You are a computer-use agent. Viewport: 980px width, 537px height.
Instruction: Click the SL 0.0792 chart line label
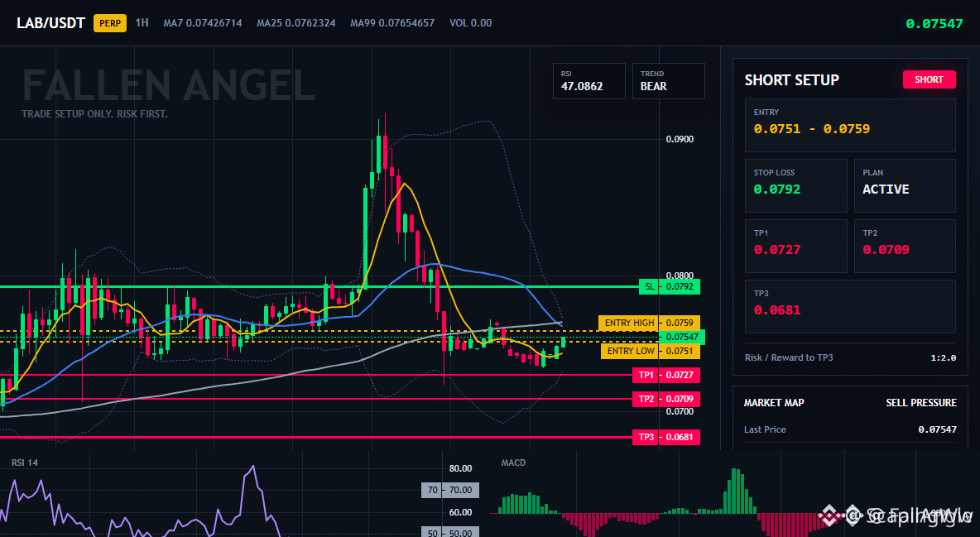pyautogui.click(x=670, y=287)
